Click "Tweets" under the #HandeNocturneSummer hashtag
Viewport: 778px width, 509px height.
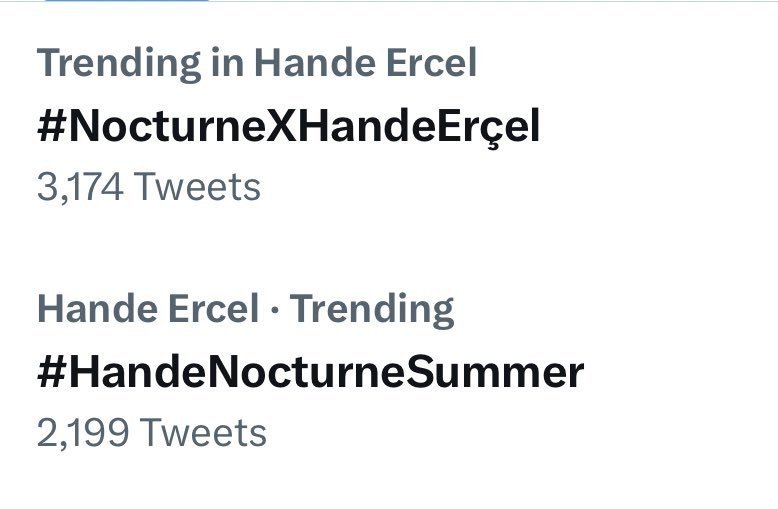click(x=203, y=433)
